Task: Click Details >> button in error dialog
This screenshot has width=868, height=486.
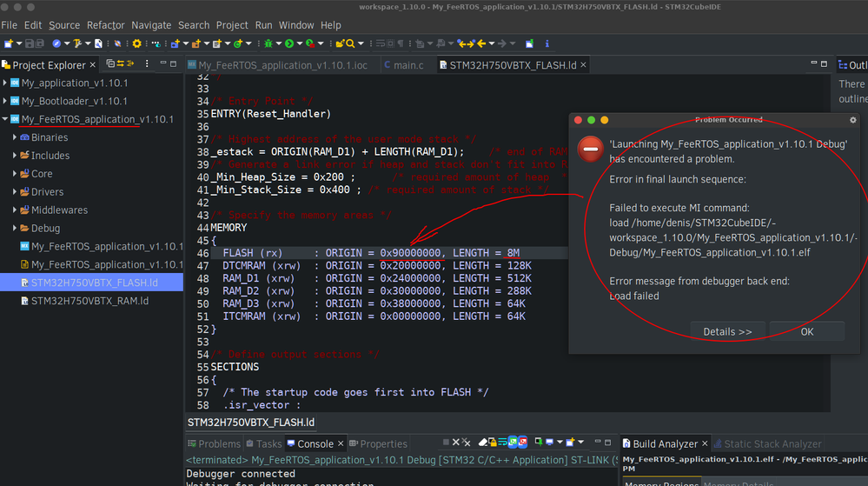Action: [x=727, y=331]
